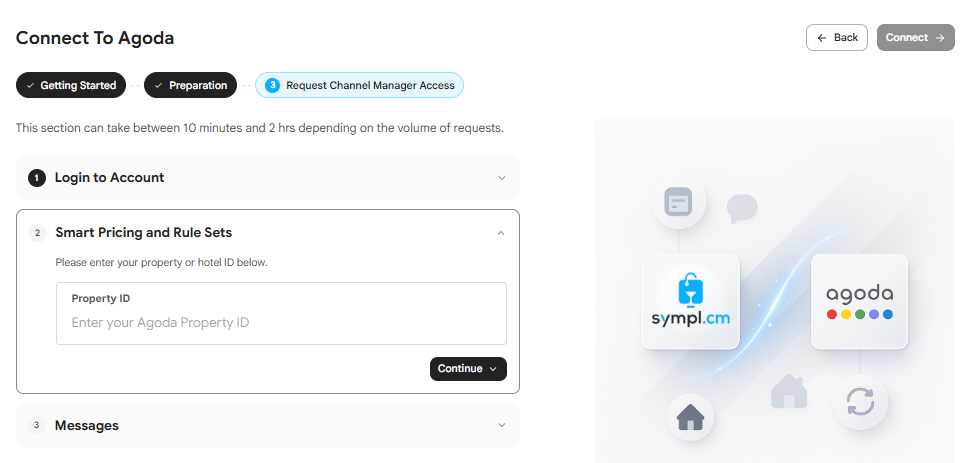Collapse the Smart Pricing and Rule Sets section
Screen dimensions: 972x463
[501, 233]
